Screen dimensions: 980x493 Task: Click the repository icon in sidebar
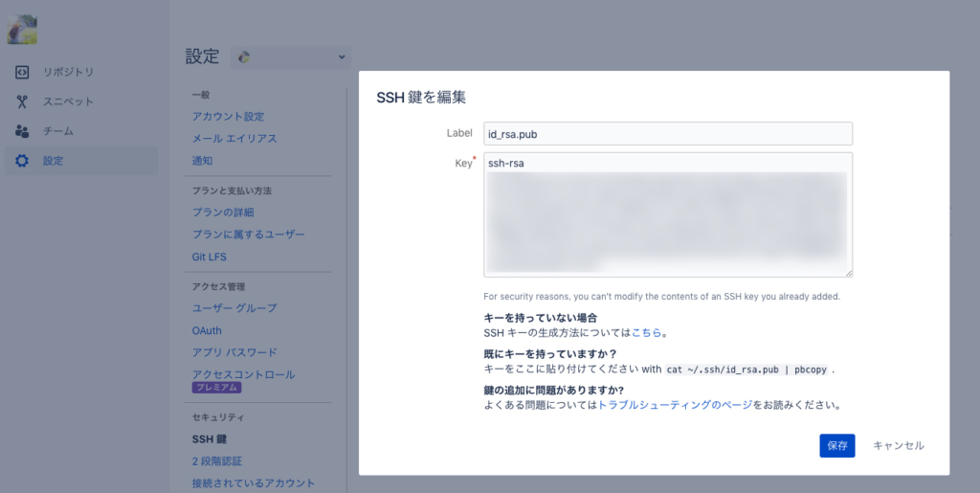(22, 72)
